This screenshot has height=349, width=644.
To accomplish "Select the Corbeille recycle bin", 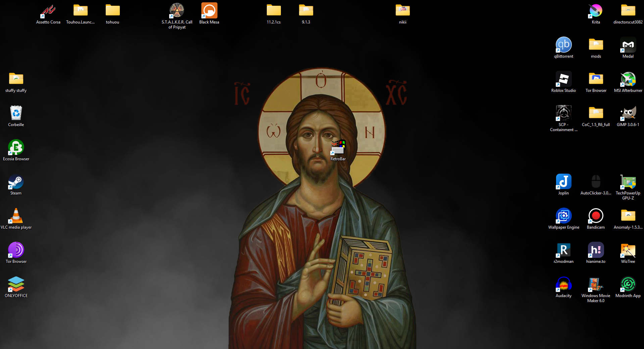I will [x=16, y=114].
